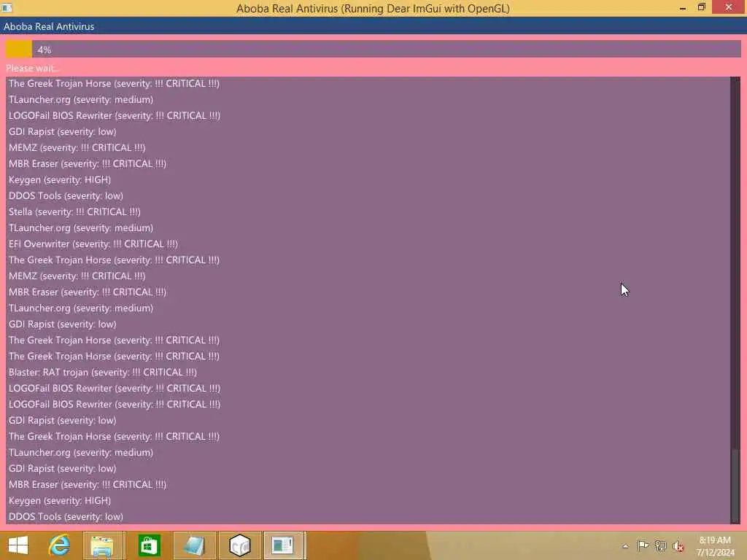747x560 pixels.
Task: Click the window icon in the title bar
Action: coord(7,7)
